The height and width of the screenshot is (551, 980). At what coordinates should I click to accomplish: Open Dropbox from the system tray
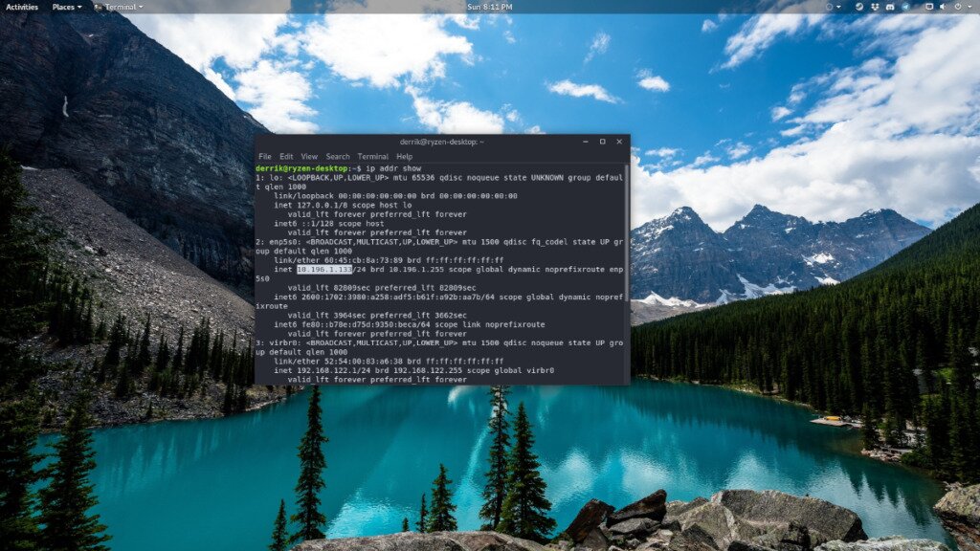pos(876,7)
